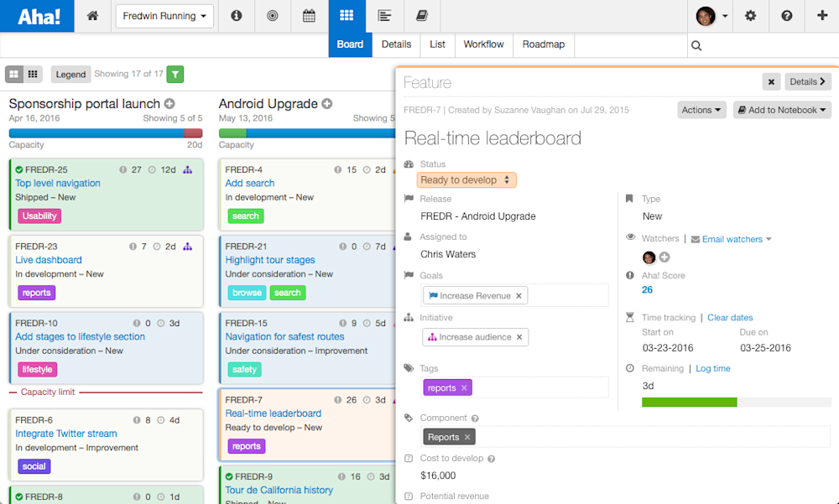Open the Fredwin Running workspace dropdown

tap(164, 16)
